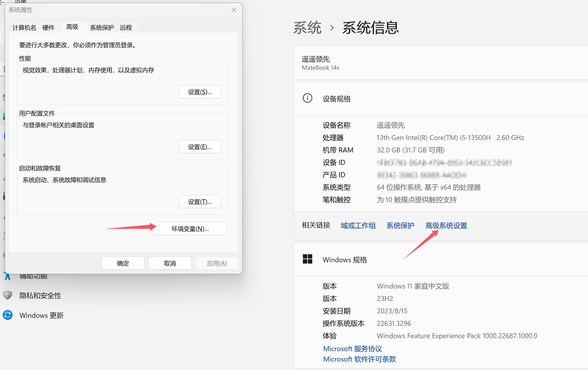588x370 pixels.
Task: Open Microsoft 服务协议 link
Action: (353, 349)
